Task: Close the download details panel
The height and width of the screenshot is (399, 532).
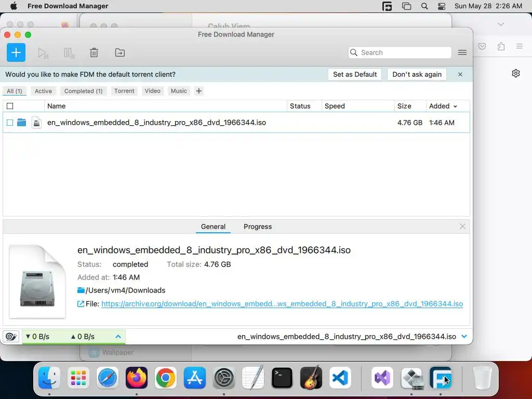Action: click(462, 227)
